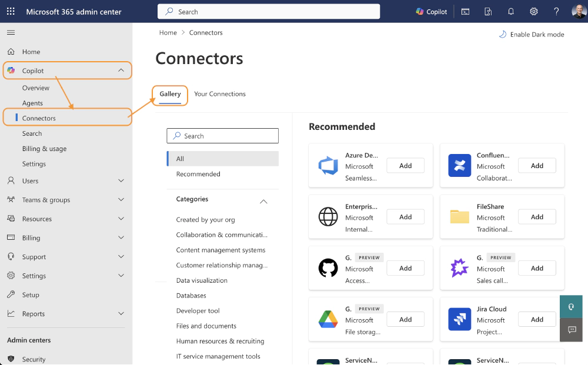Image resolution: width=588 pixels, height=365 pixels.
Task: Switch to the Gallery tab
Action: click(x=170, y=94)
